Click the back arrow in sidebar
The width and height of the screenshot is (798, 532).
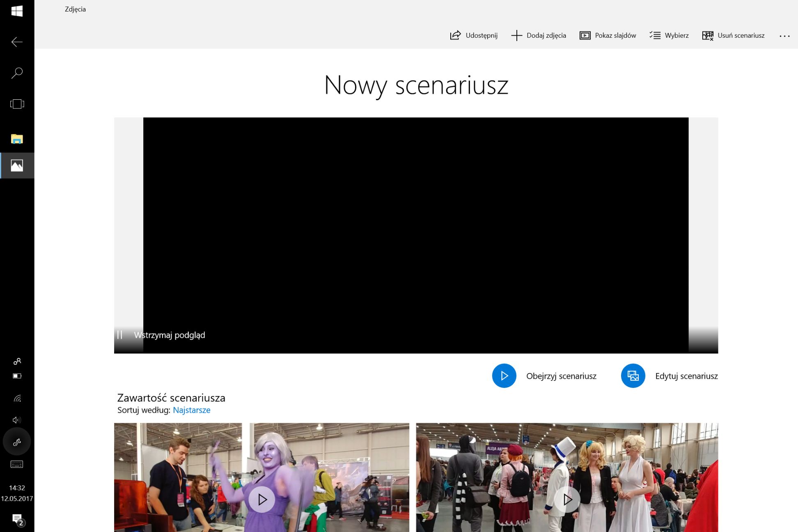[x=17, y=42]
